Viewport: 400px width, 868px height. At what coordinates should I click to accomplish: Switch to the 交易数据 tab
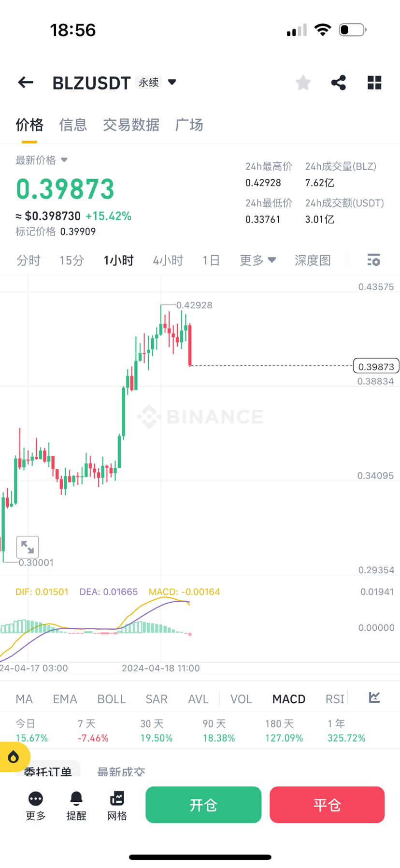pyautogui.click(x=131, y=125)
